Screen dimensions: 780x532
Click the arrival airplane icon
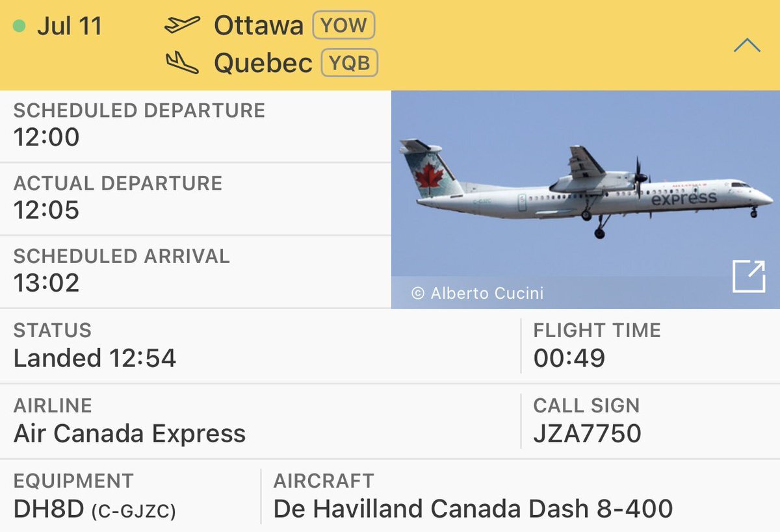(x=182, y=63)
